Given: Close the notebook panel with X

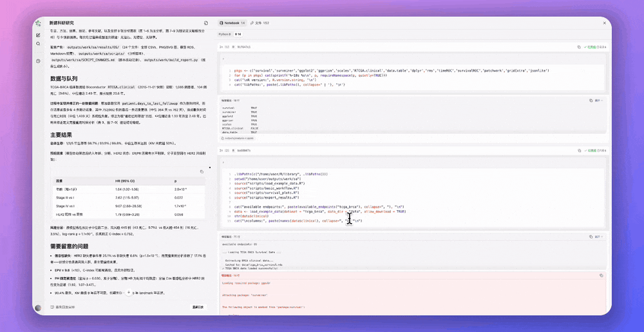Looking at the screenshot, I should (604, 23).
